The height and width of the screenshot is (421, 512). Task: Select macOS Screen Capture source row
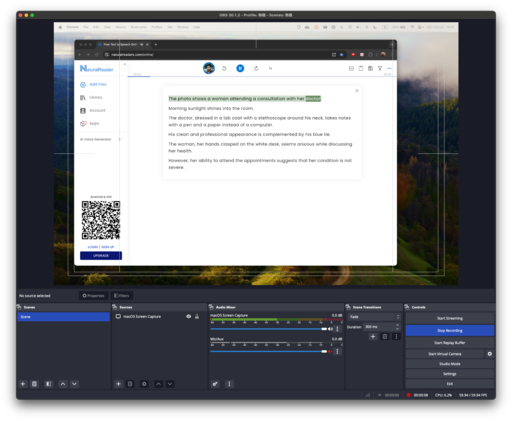tap(159, 316)
